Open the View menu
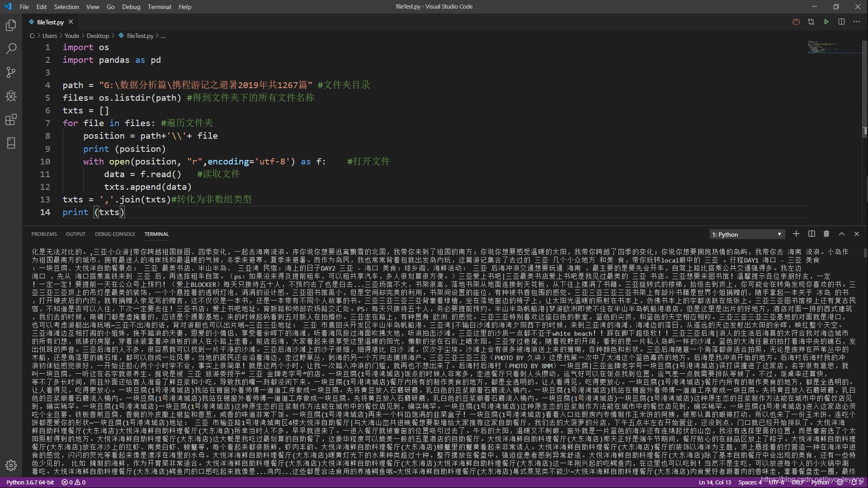Viewport: 868px width, 488px height. [93, 7]
